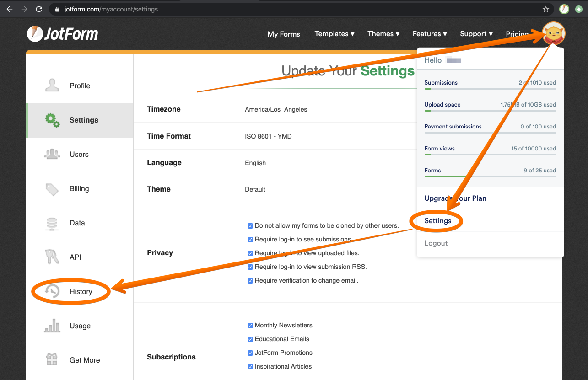Toggle 'Require verification to change email'

click(x=250, y=281)
